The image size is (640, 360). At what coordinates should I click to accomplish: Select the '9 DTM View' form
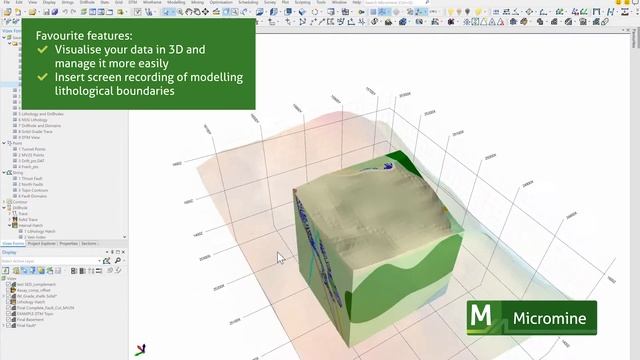coord(29,138)
